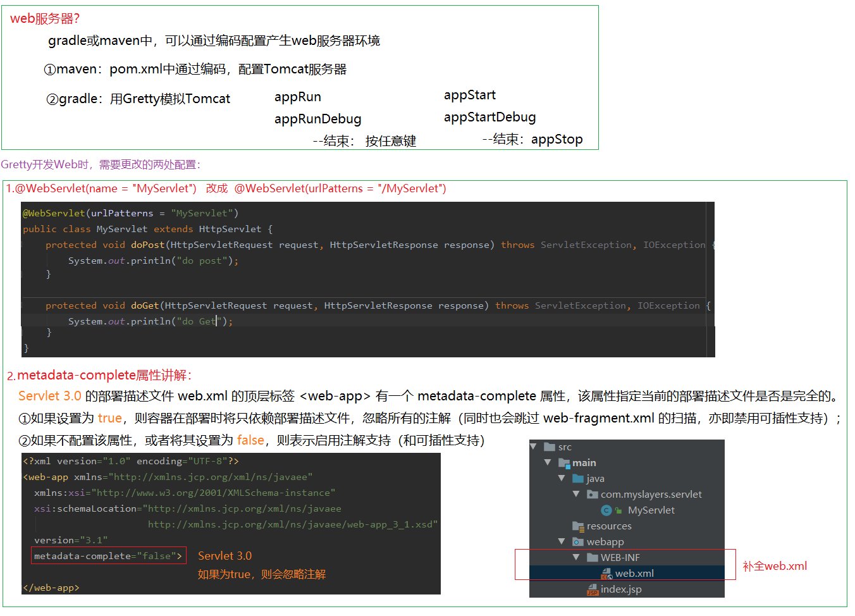Click the @WebServlet annotation in code editor

(x=54, y=213)
